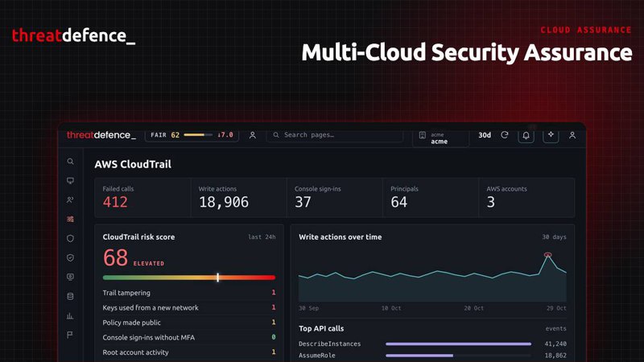
Task: Open the acme organization selector
Action: pyautogui.click(x=440, y=138)
